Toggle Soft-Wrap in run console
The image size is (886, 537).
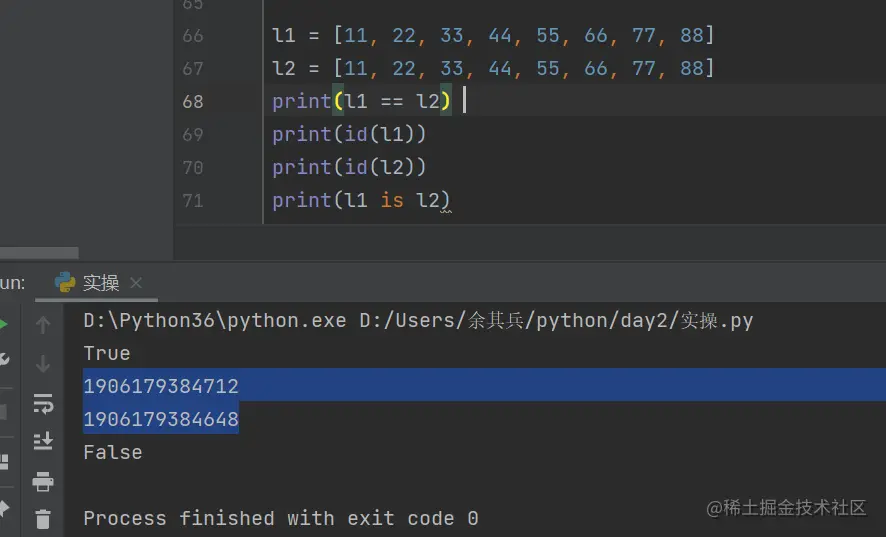43,403
